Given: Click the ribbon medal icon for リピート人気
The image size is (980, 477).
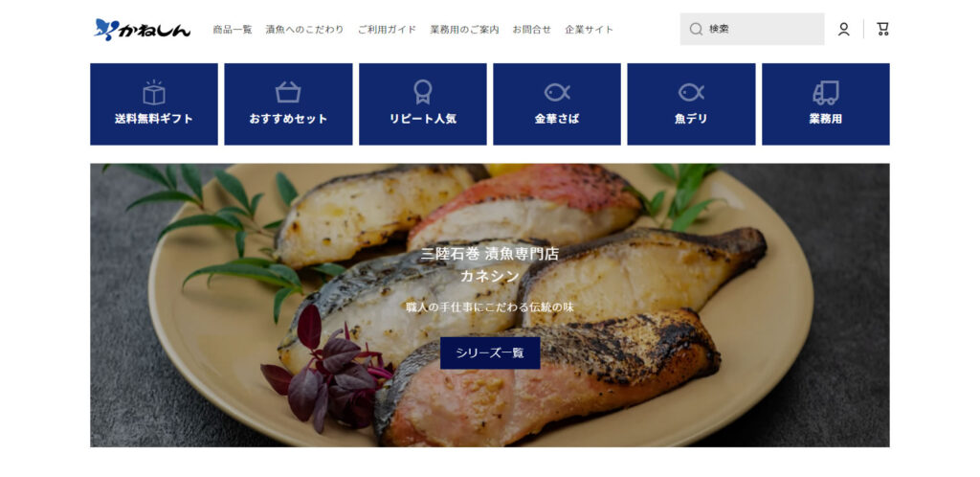Looking at the screenshot, I should (x=422, y=93).
